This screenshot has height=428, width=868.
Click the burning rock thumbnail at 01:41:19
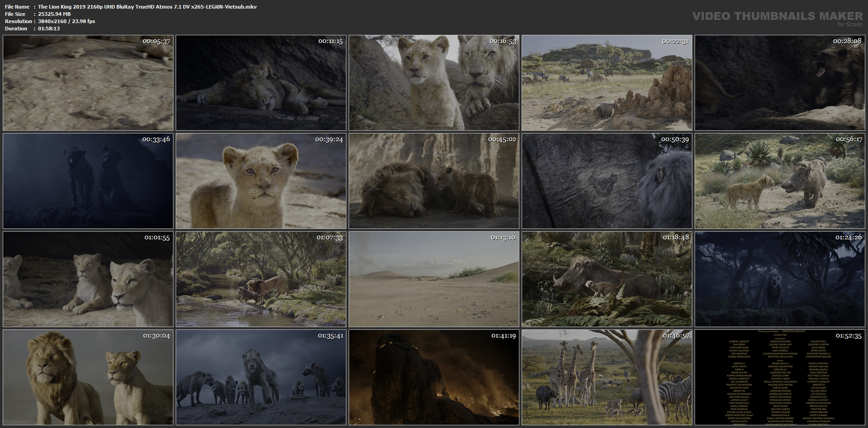(434, 377)
